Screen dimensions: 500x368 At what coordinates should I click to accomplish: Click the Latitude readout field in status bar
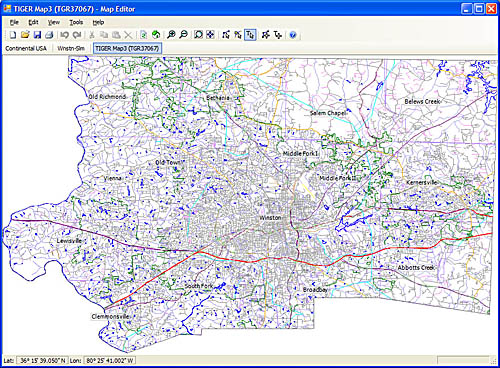point(43,360)
